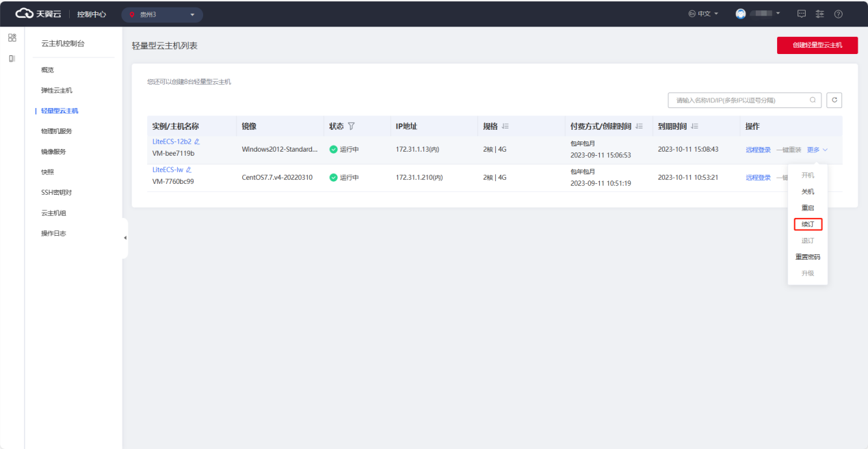Open the 中文 language dropdown

click(703, 14)
